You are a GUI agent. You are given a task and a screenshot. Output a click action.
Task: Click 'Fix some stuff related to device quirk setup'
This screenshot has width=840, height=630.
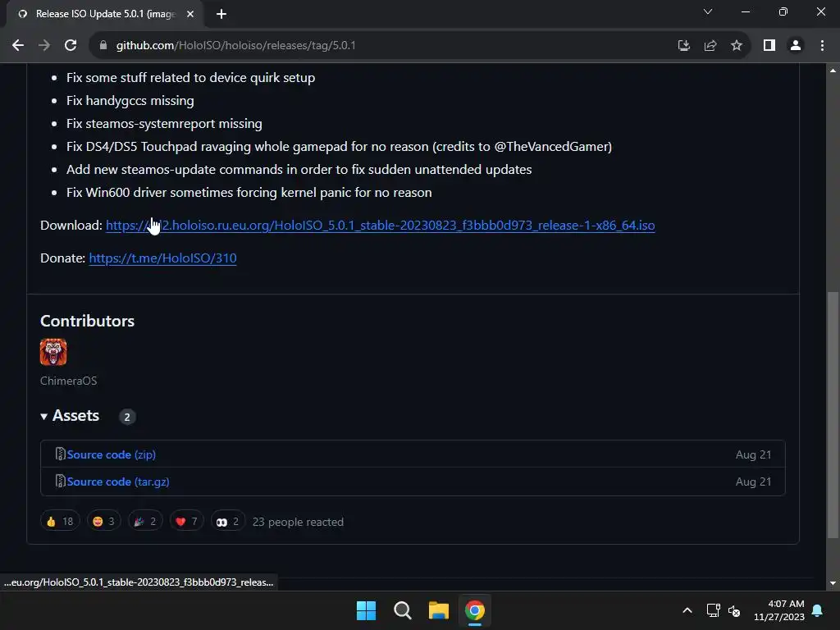coord(190,78)
